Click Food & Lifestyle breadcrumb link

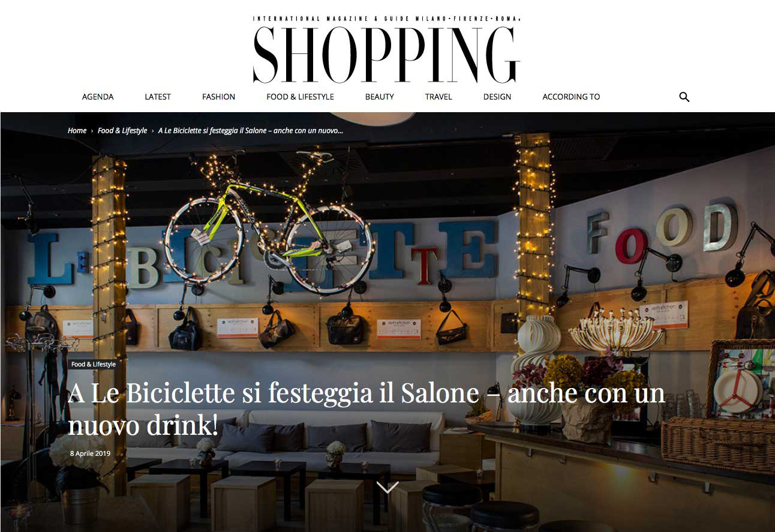(x=122, y=130)
